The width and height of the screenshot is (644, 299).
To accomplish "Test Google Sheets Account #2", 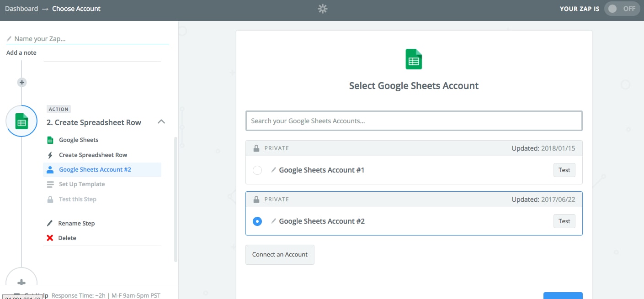I will tap(564, 221).
